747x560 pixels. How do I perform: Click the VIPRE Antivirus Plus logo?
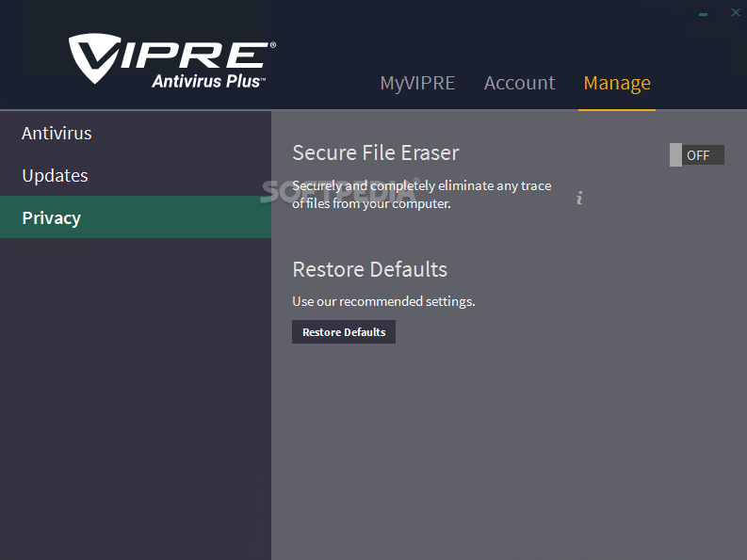pyautogui.click(x=172, y=61)
